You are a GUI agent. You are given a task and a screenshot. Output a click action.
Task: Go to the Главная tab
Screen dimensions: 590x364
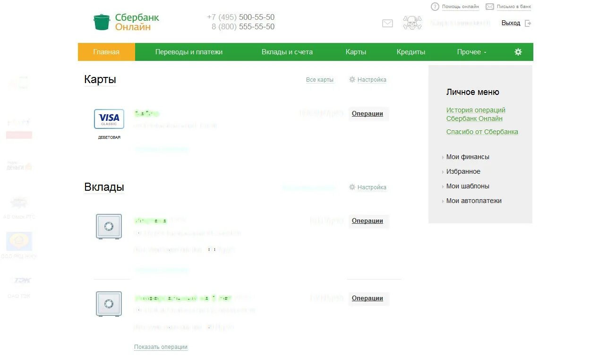[106, 52]
